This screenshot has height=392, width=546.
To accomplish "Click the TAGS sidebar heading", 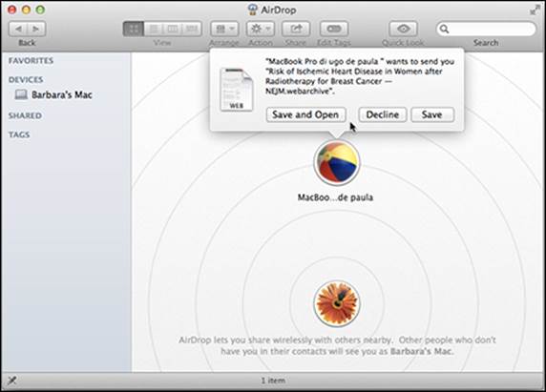I will (19, 134).
